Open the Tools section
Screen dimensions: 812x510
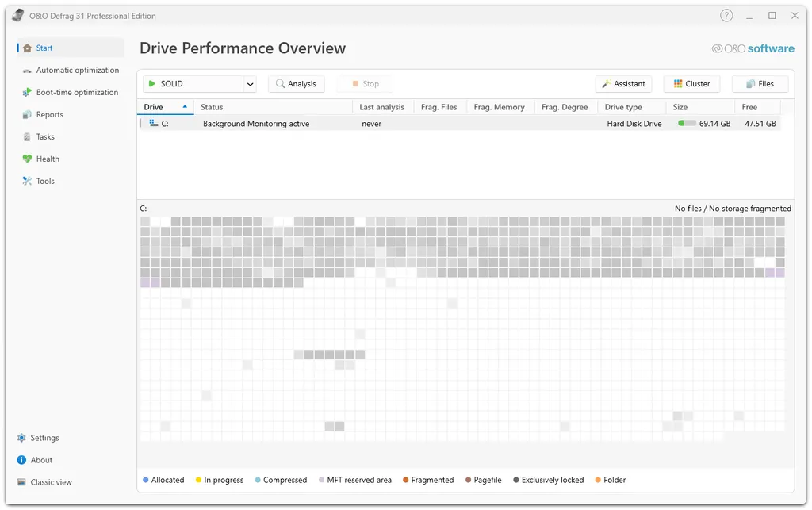click(x=71, y=181)
